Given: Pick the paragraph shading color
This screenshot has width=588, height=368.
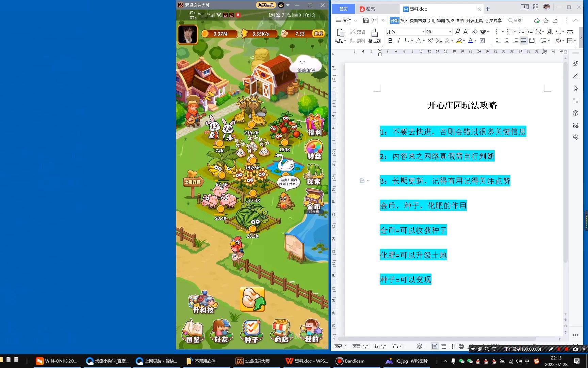Looking at the screenshot, I should (x=558, y=41).
